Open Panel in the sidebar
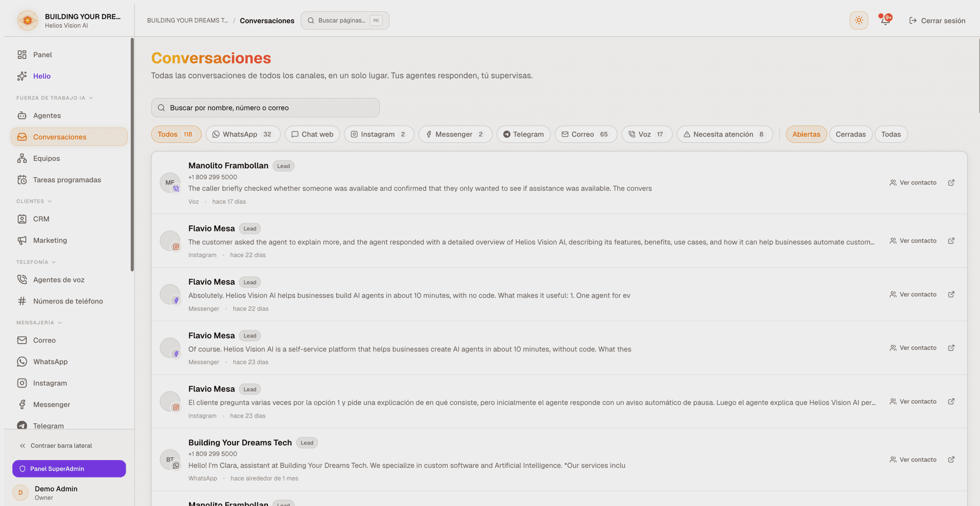 69,55
